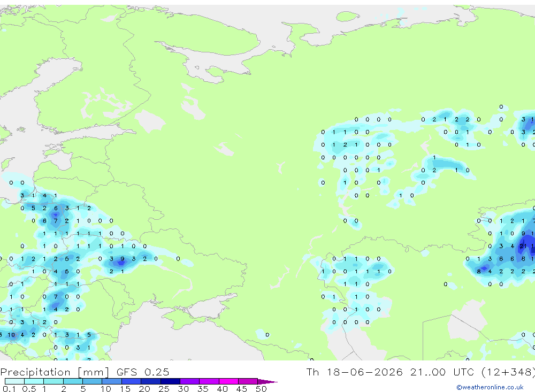Image resolution: width=535 pixels, height=392 pixels.
Task: Select the 25–30 mm navy legend box
Action: coord(170,381)
